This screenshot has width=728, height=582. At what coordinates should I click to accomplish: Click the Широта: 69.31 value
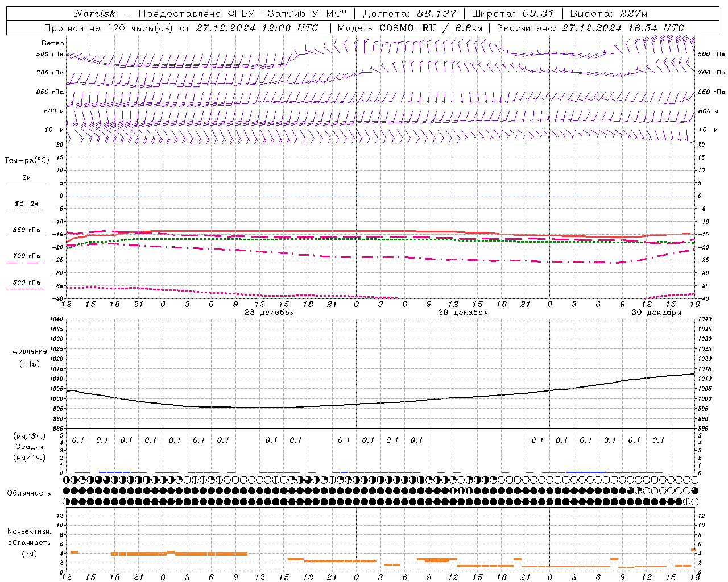[x=513, y=14]
